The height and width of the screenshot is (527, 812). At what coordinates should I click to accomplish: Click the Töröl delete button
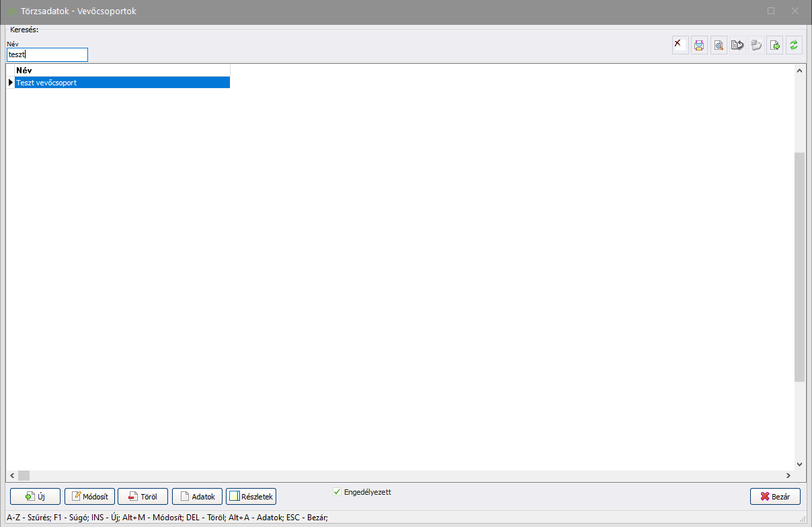click(x=143, y=496)
